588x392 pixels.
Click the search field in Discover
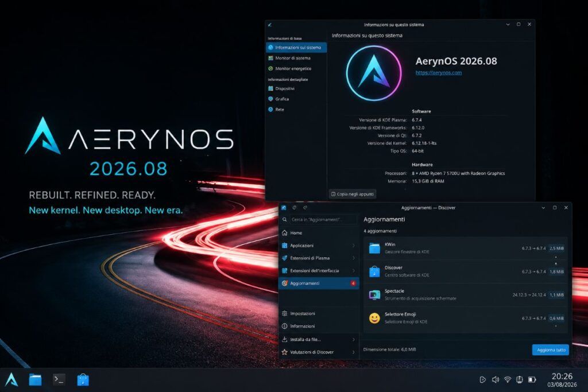[x=322, y=220]
